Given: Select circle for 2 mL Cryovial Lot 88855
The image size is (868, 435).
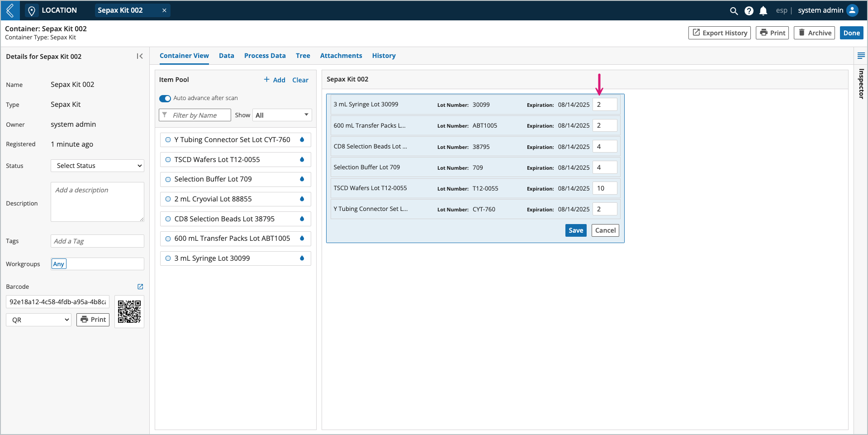Looking at the screenshot, I should [168, 199].
